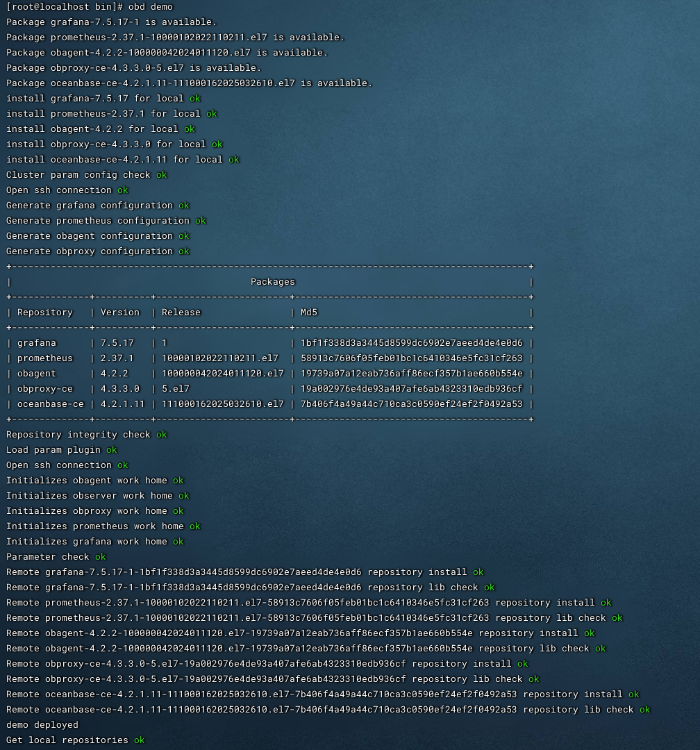Image resolution: width=700 pixels, height=750 pixels.
Task: Click the "demo deployed" text
Action: tap(42, 726)
